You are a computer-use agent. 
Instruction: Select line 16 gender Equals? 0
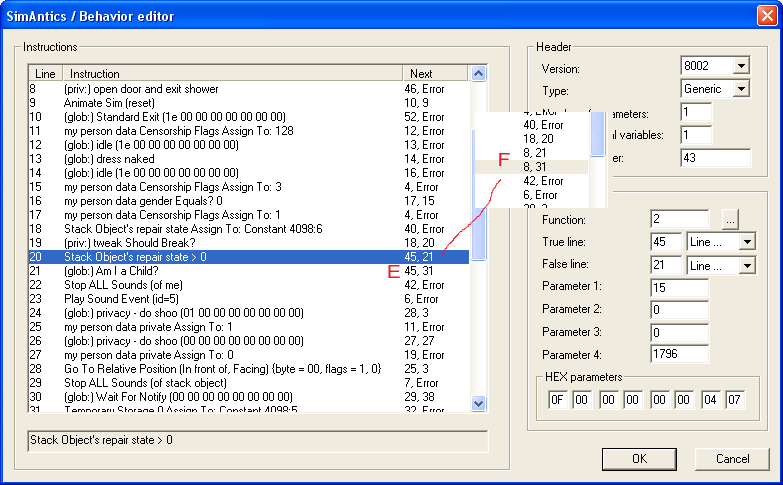(x=249, y=201)
